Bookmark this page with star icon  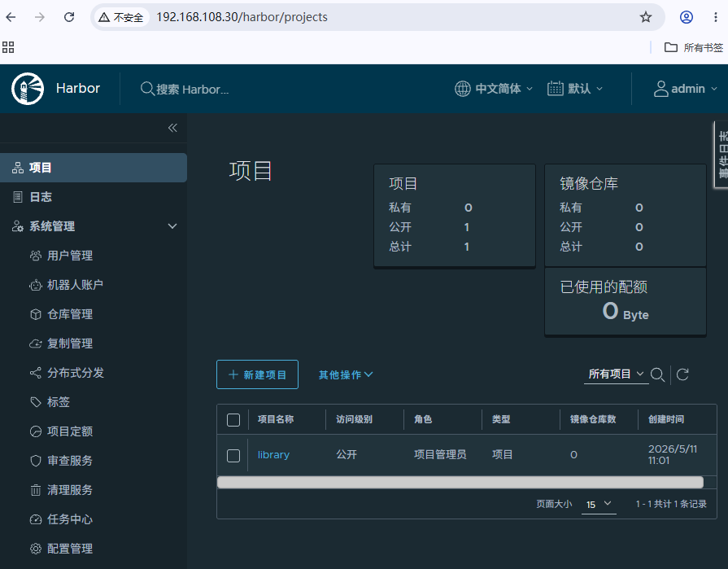coord(646,17)
